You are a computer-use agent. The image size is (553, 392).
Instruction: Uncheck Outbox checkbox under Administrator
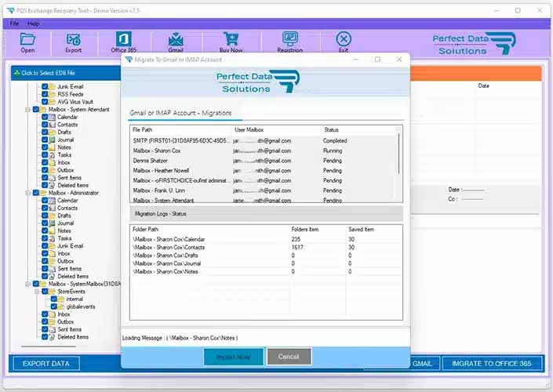45,261
